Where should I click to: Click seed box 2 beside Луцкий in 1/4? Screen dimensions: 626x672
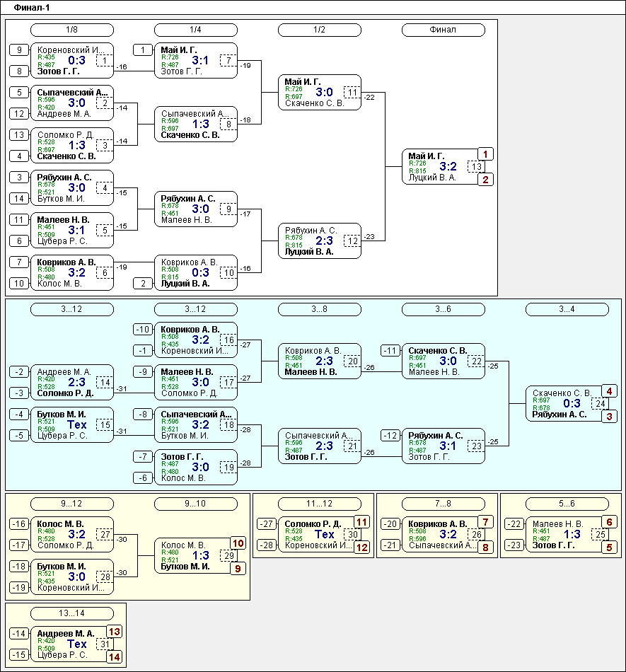[143, 283]
